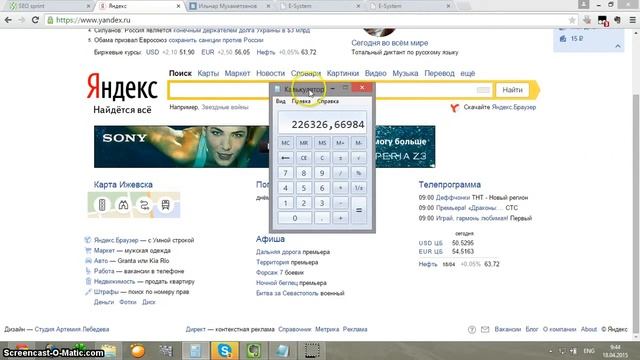Click the Yandex logo

click(122, 87)
